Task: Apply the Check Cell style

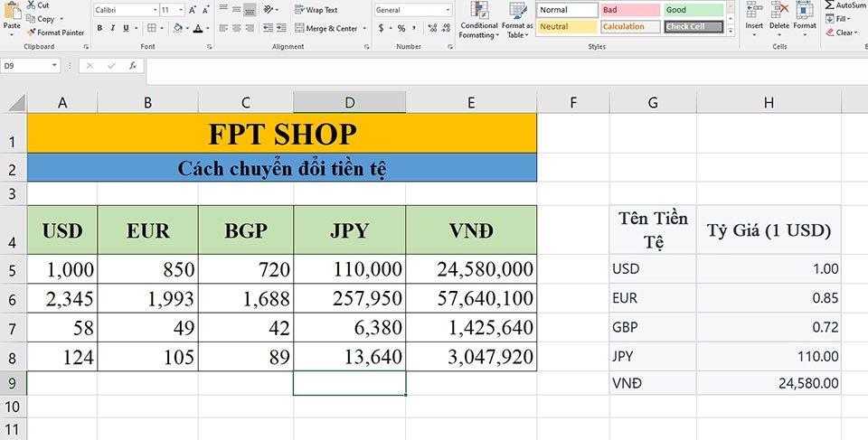Action: point(693,26)
